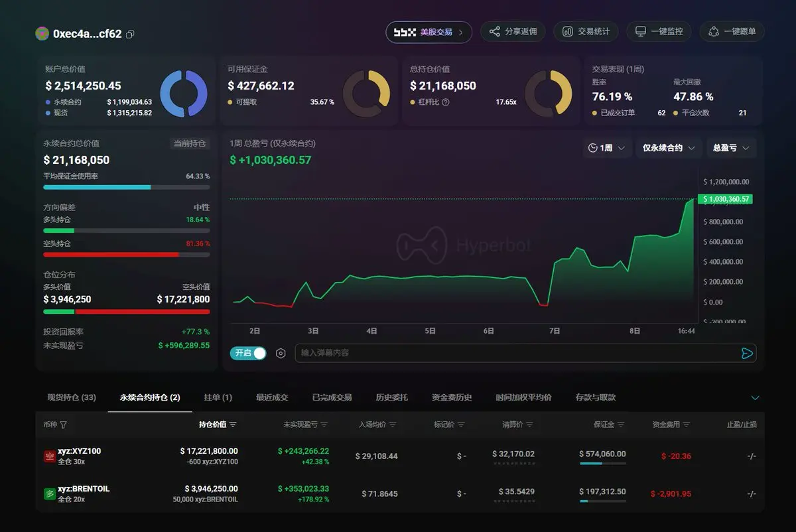
Task: Open the 存款与取款 tab
Action: point(596,397)
